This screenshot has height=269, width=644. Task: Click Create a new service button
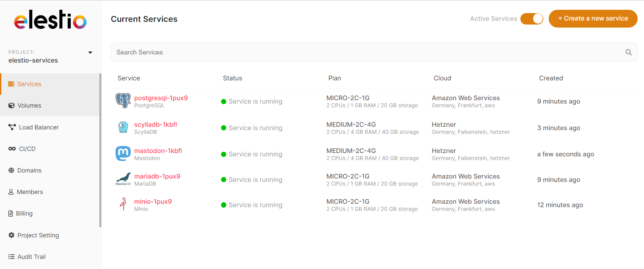pyautogui.click(x=593, y=19)
